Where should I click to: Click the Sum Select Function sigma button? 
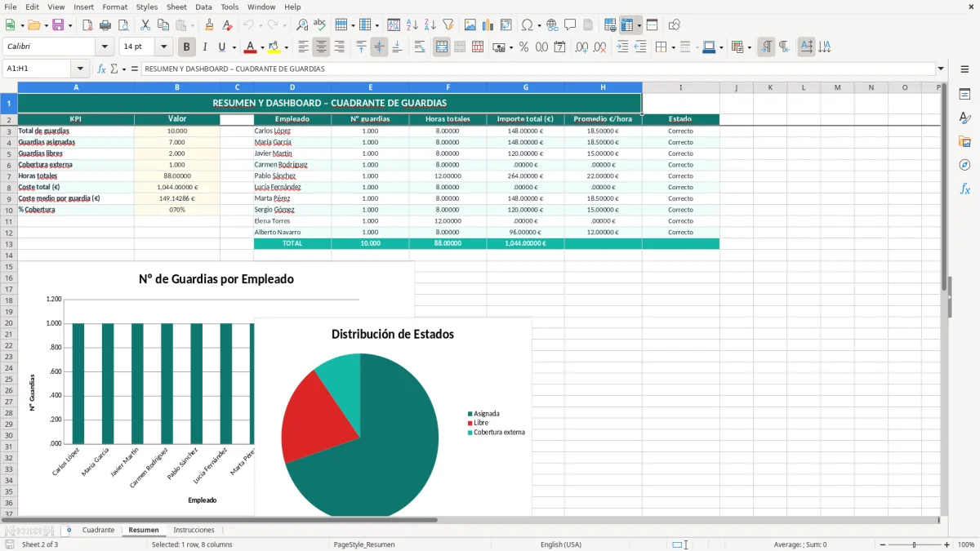click(114, 69)
